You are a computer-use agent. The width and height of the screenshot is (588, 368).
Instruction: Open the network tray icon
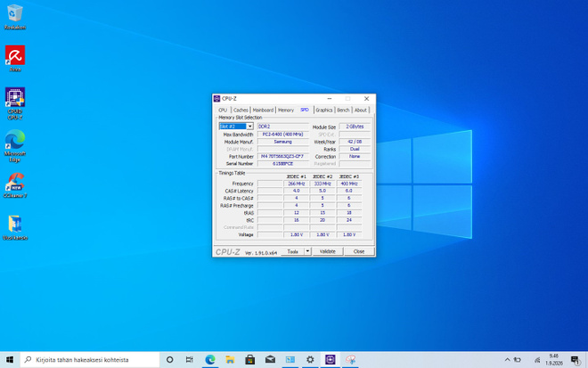(537, 360)
